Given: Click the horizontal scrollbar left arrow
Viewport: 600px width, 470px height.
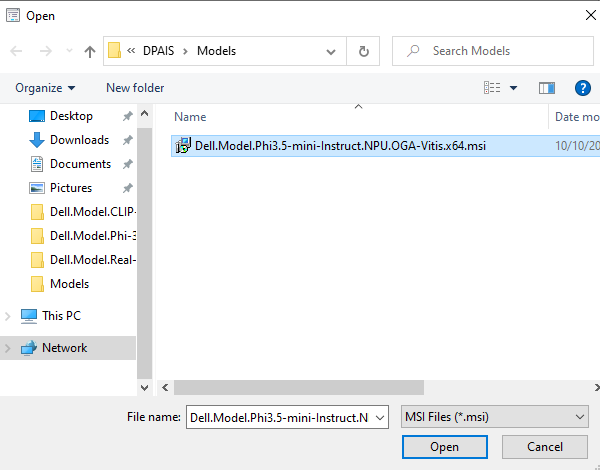Looking at the screenshot, I should [x=165, y=388].
